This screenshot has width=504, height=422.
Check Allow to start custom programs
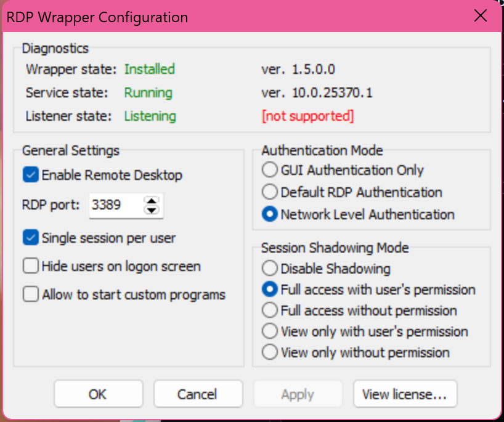tap(30, 294)
